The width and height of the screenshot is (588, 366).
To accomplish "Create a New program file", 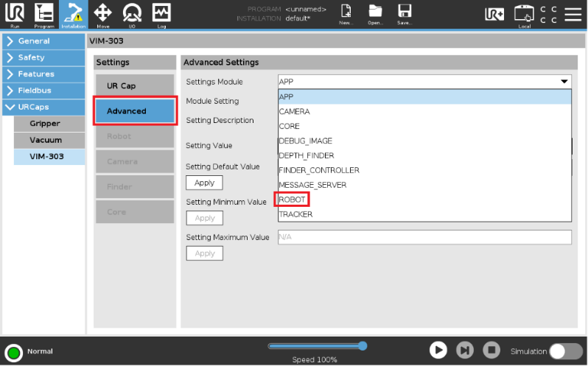I will click(346, 14).
